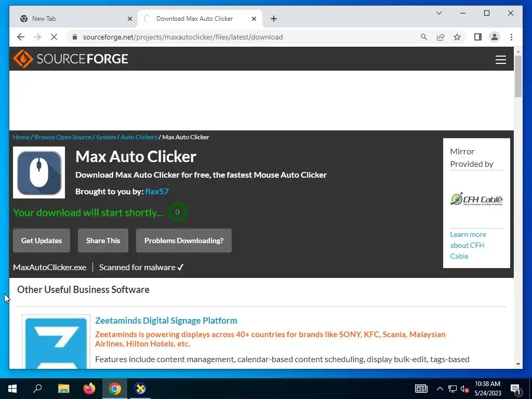Screen dimensions: 532x399
Task: Click the Zeetaminds Z logo thumbnail
Action: coord(56,342)
